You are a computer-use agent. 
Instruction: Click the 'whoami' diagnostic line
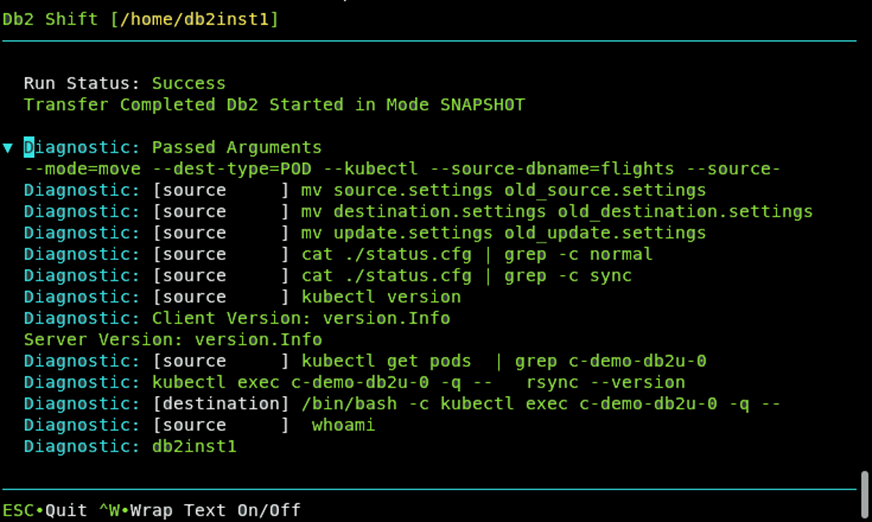coord(200,425)
